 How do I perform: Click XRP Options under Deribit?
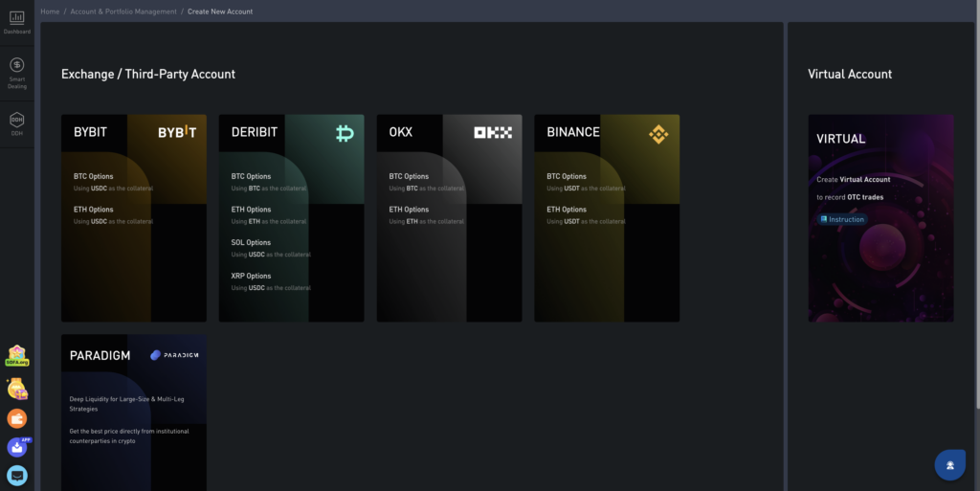(251, 276)
